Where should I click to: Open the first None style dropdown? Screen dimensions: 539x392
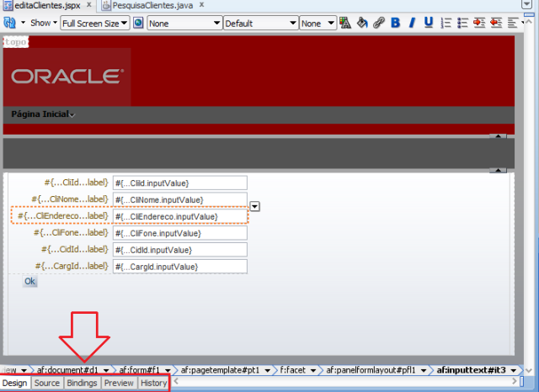point(184,24)
